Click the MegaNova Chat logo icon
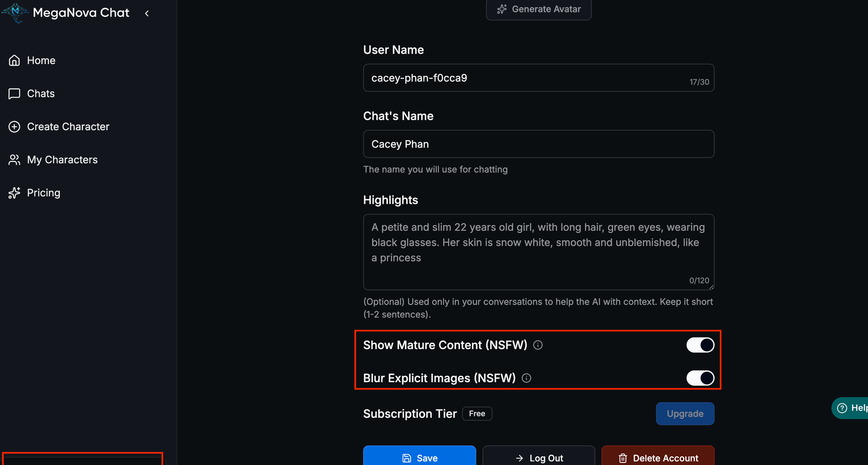Screen dimensions: 868x465 pos(16,13)
